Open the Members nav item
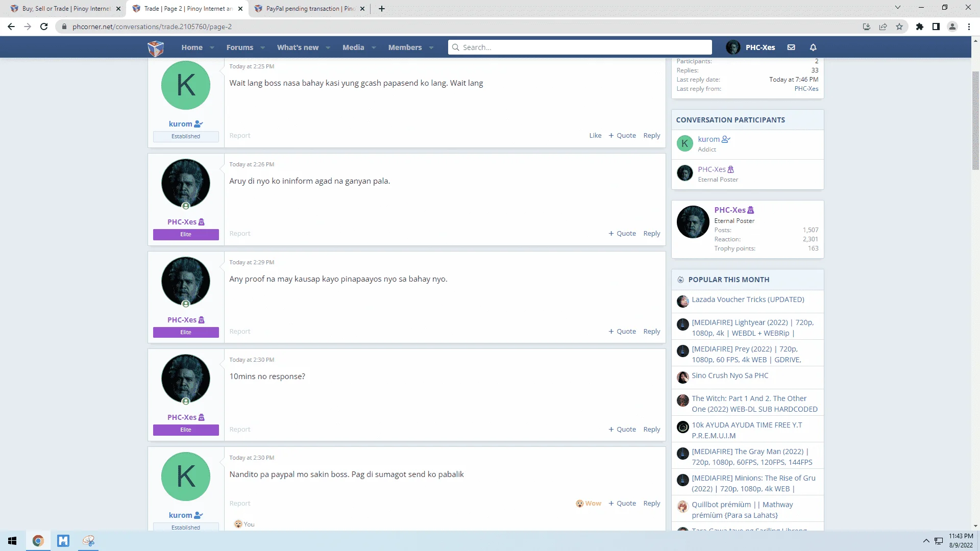Screen dimensions: 980x551 coord(405,47)
